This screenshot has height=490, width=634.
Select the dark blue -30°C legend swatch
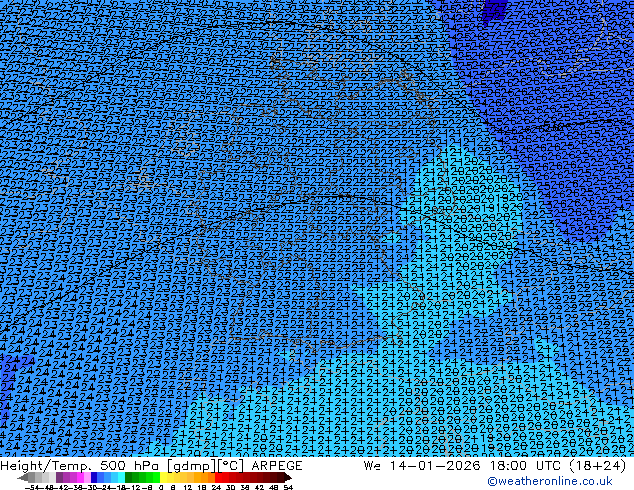[x=94, y=477]
